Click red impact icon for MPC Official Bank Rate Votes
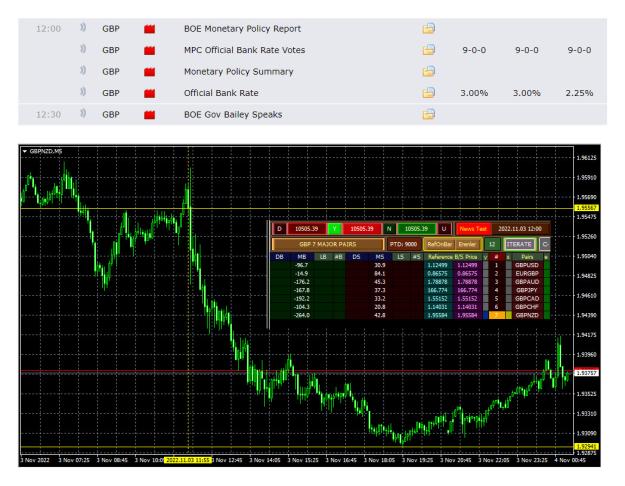This screenshot has width=625, height=486. tap(149, 51)
